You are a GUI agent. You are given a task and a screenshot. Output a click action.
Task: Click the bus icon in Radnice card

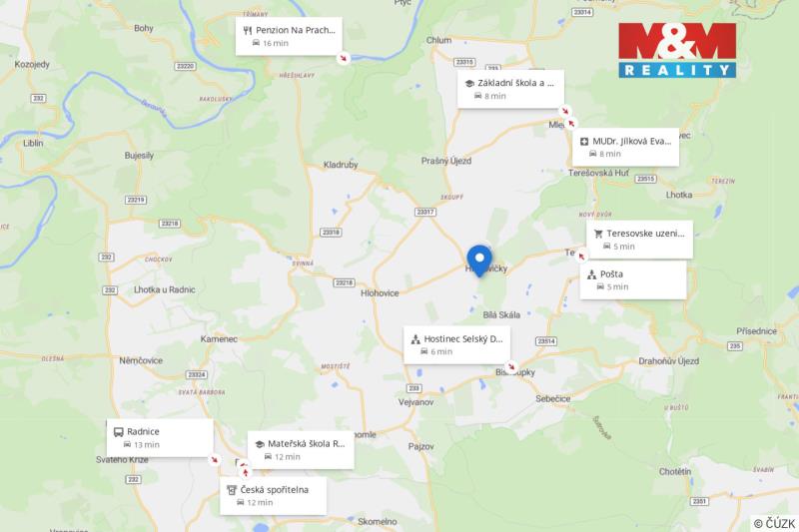point(118,432)
